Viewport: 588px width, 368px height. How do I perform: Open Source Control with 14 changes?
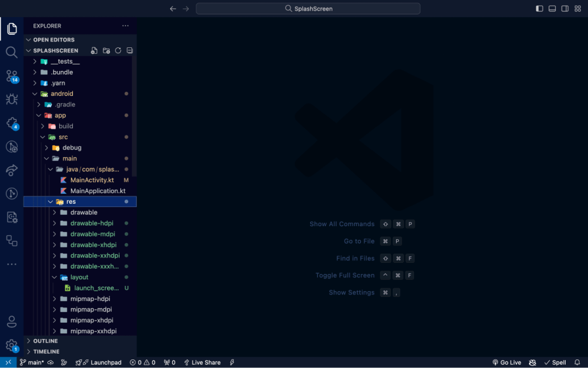tap(12, 76)
